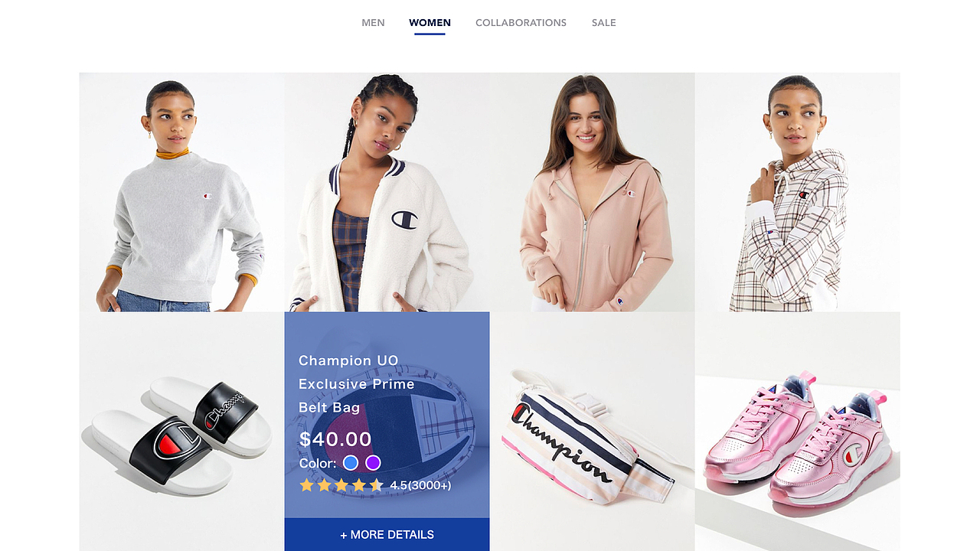Click the half-filled fifth rating star
Image resolution: width=980 pixels, height=551 pixels.
point(376,485)
